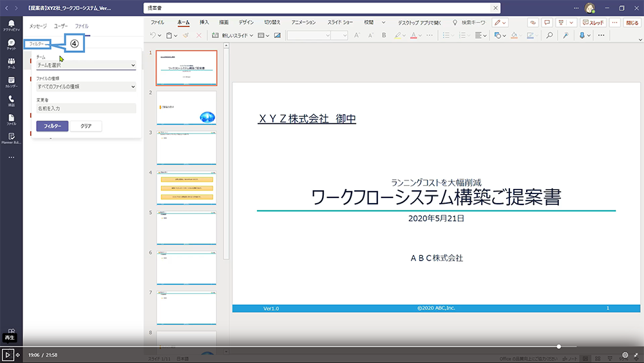Screen dimensions: 644x363
Task: Open the text alignment dropdown
Action: 480,35
